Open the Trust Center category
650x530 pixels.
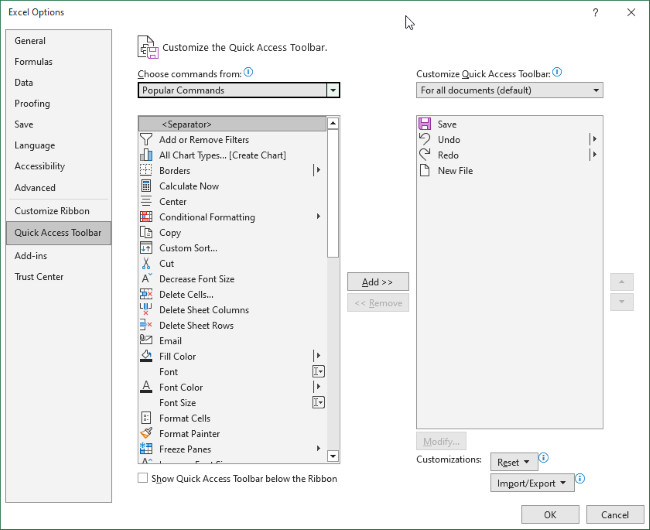point(38,277)
